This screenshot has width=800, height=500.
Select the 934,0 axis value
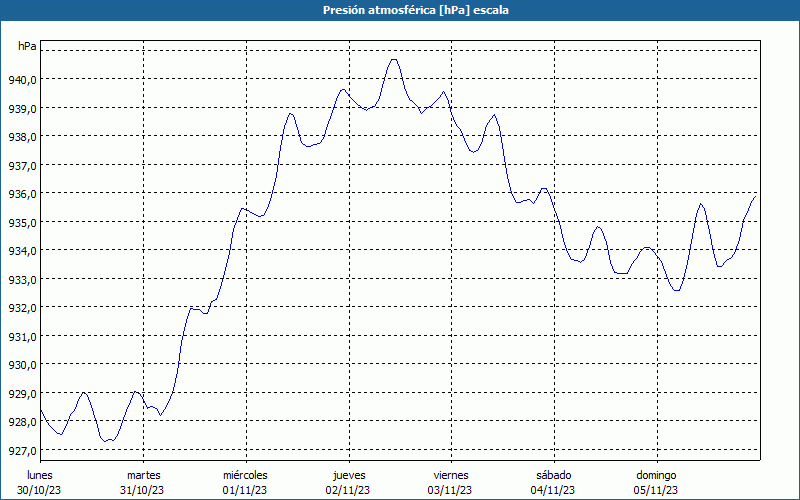click(x=22, y=251)
